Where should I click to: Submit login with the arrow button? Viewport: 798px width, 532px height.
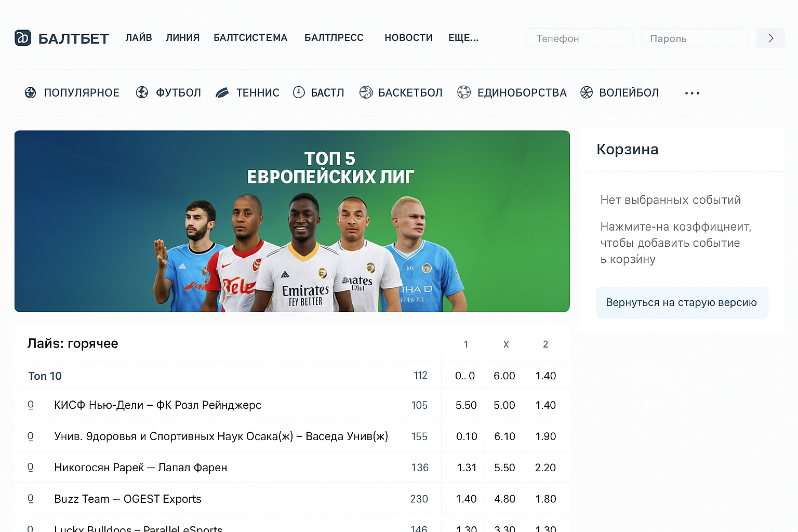coord(770,38)
